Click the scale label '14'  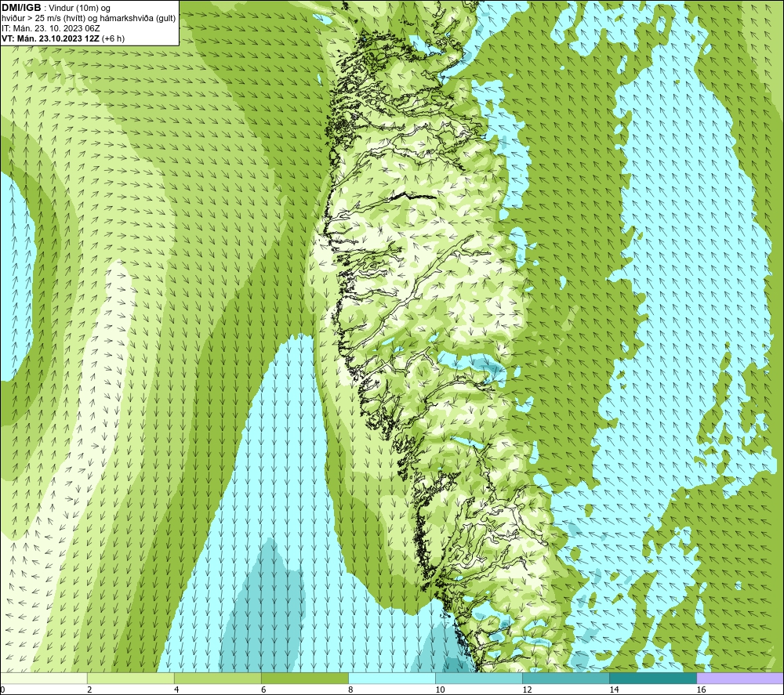click(x=614, y=690)
